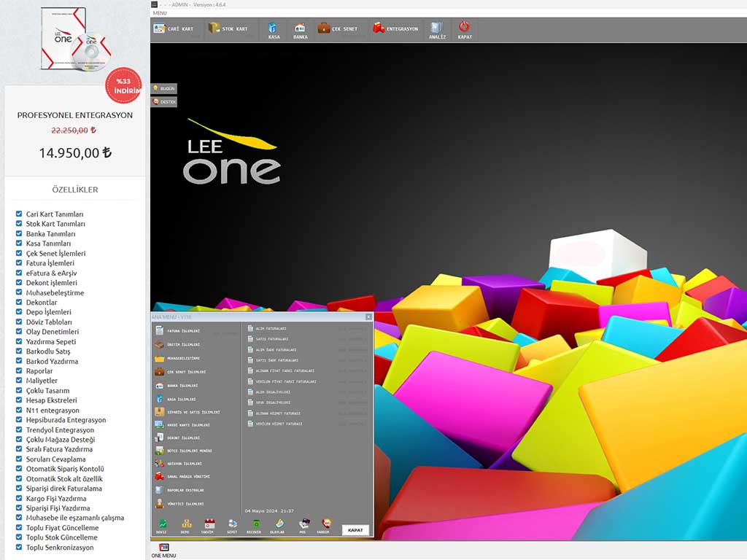Open the One Menu icon at the bottom

coord(164,550)
